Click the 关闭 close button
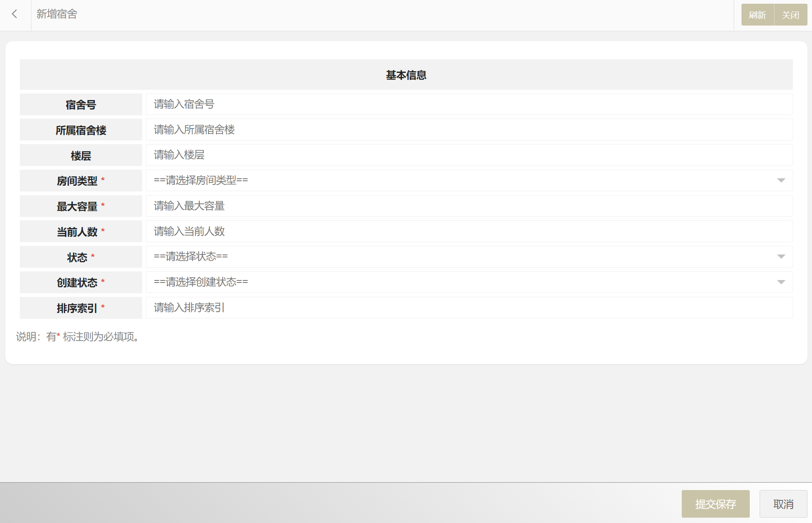Image resolution: width=812 pixels, height=523 pixels. 790,15
